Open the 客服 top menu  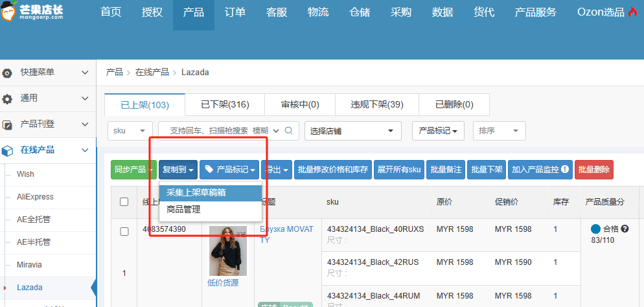pos(277,12)
